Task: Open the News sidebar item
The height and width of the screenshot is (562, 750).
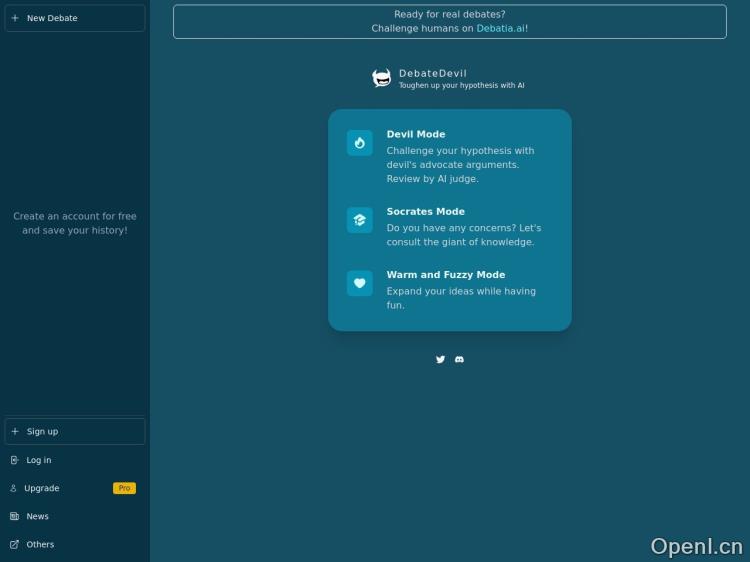Action: point(38,516)
